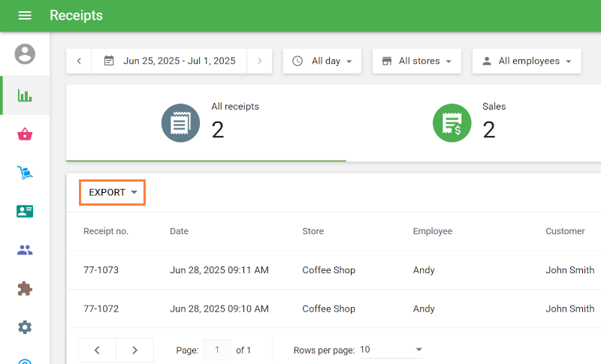Click John Smith in receipt 77-1072 row
Screen dimensions: 601x364
[570, 308]
